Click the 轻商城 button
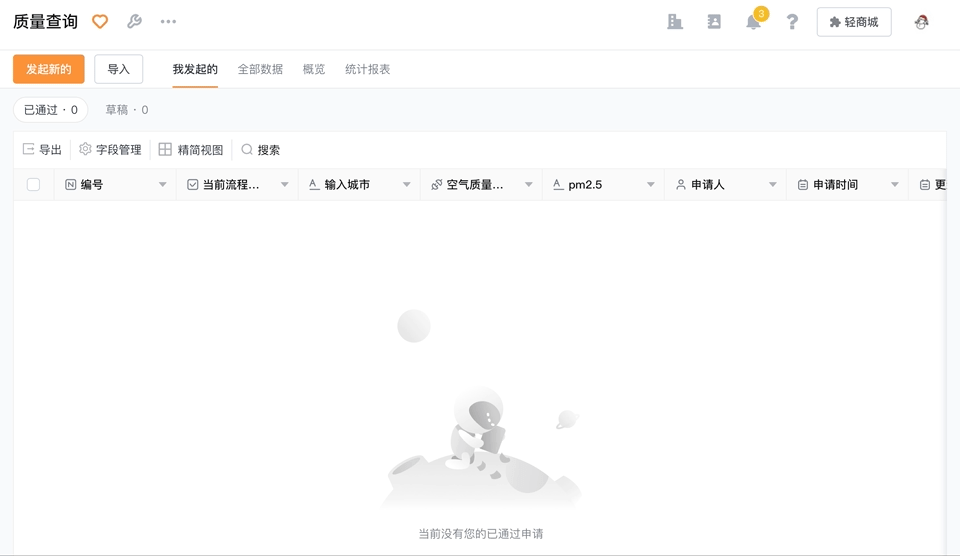The image size is (960, 556). [854, 22]
